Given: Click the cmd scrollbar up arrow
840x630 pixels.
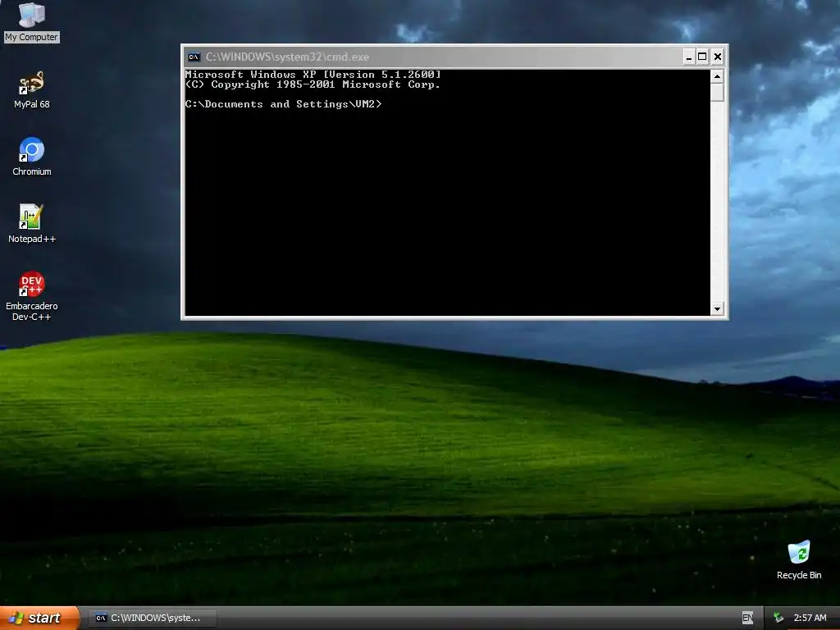Looking at the screenshot, I should point(717,76).
